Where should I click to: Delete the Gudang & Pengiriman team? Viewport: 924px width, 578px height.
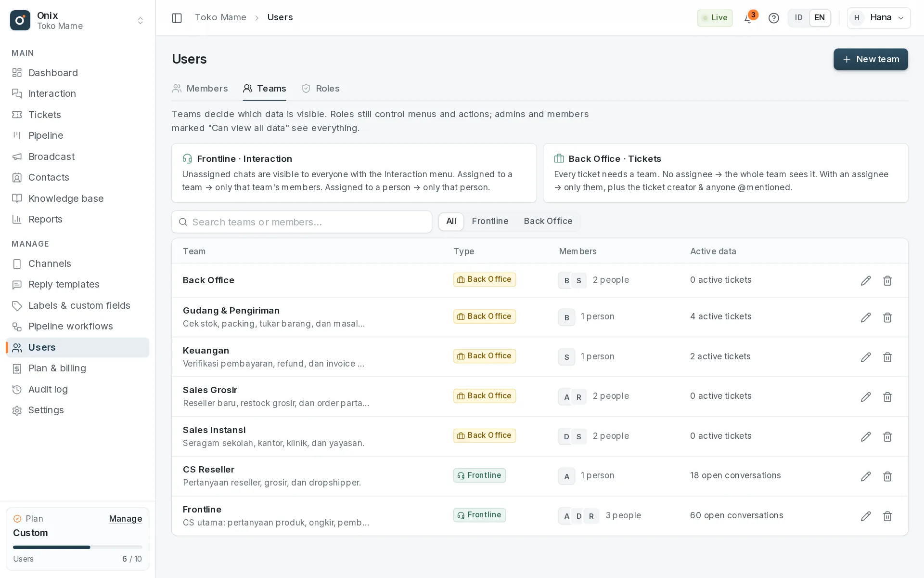tap(887, 317)
